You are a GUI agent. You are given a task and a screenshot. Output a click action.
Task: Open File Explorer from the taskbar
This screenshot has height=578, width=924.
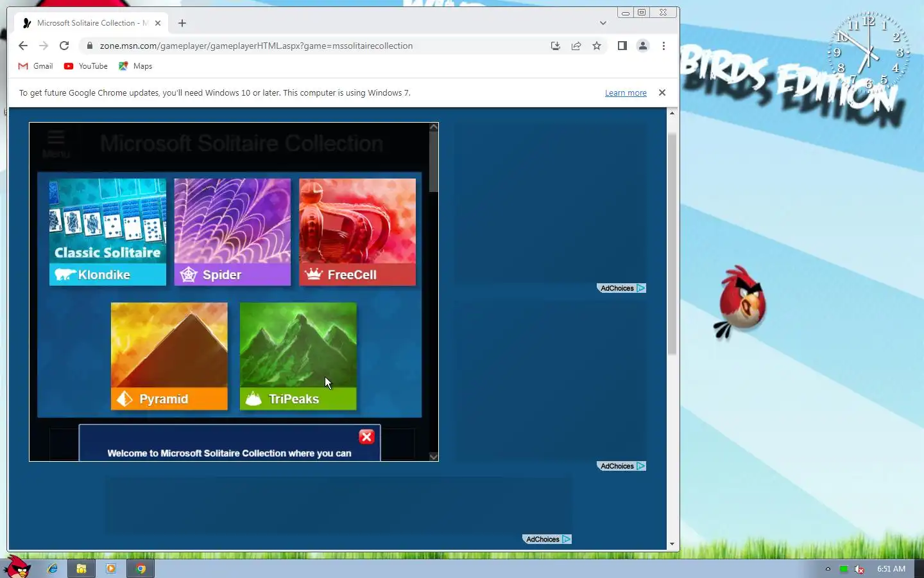pyautogui.click(x=81, y=568)
